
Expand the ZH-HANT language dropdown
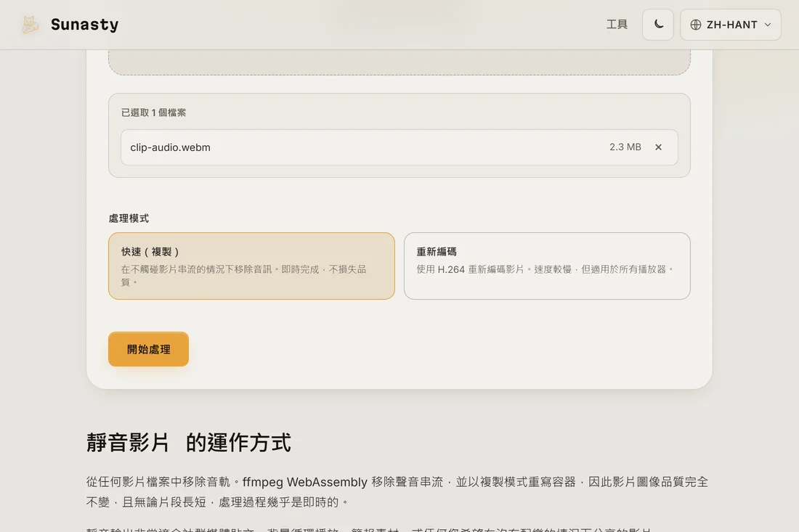point(730,25)
